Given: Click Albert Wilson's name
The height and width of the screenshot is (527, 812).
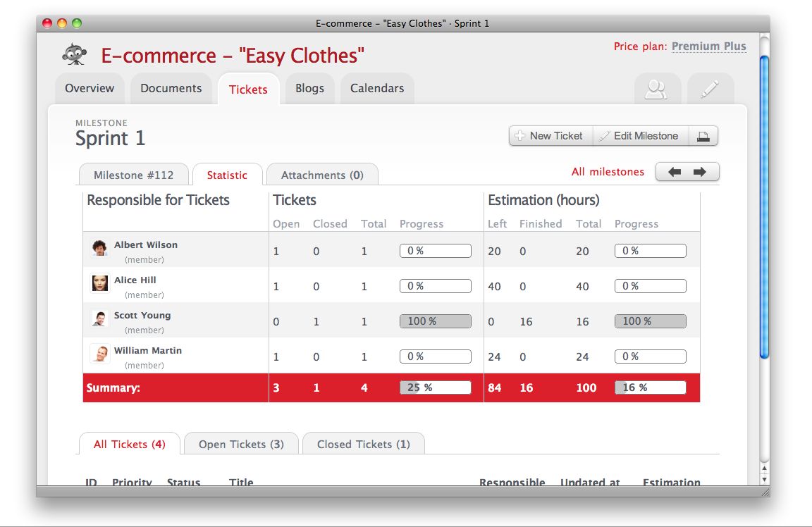Looking at the screenshot, I should click(145, 245).
